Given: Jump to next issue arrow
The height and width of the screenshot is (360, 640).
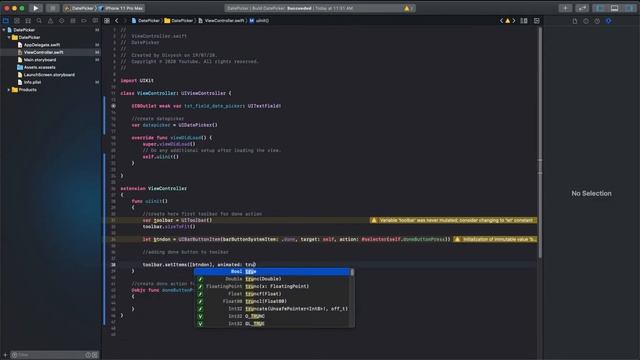Looking at the screenshot, I should click(x=514, y=20).
